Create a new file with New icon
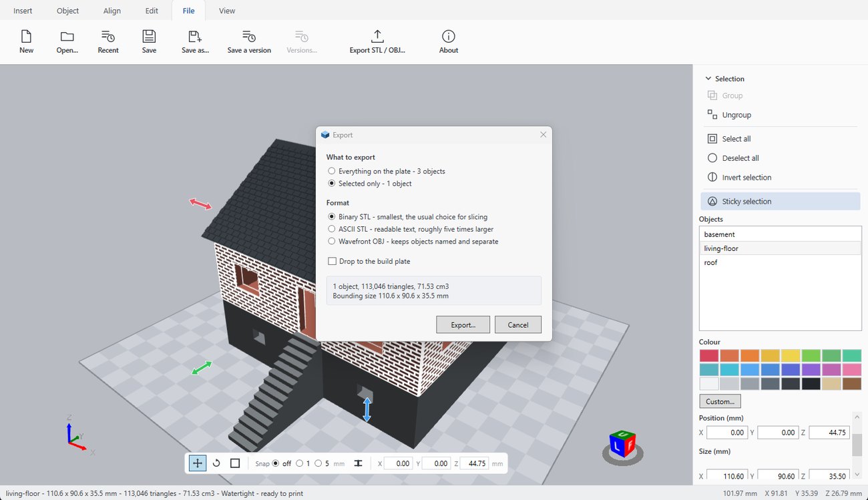This screenshot has width=868, height=500. (x=26, y=41)
